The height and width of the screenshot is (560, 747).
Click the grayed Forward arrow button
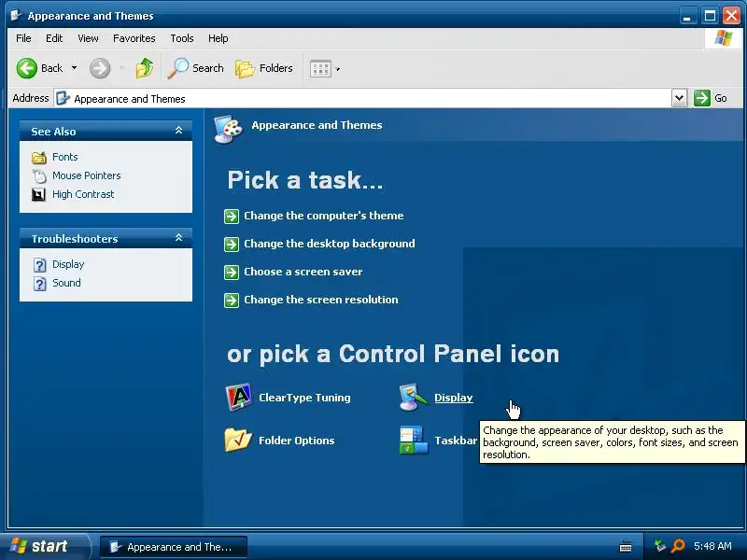coord(100,68)
